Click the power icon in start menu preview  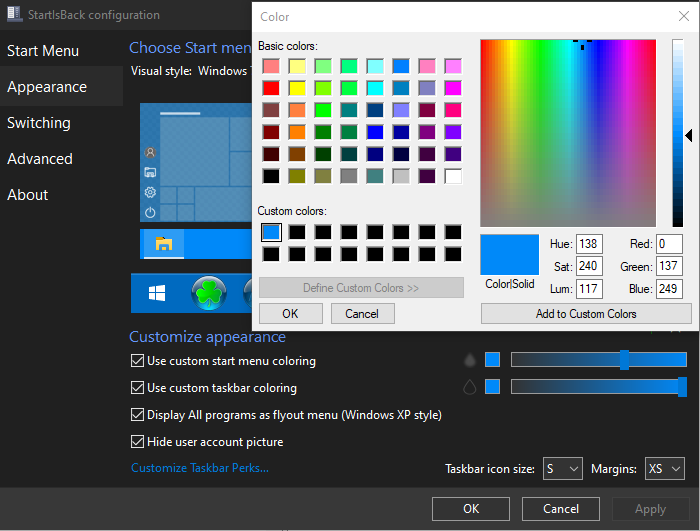[150, 212]
